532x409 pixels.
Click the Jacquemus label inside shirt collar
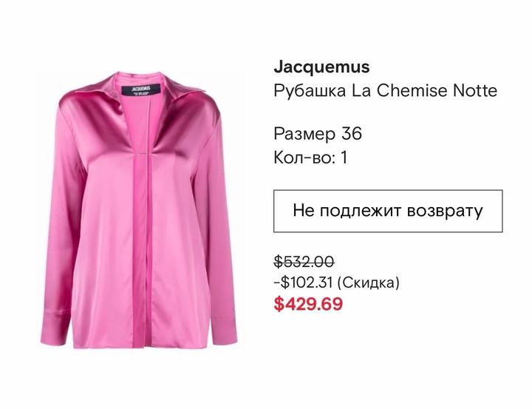click(x=141, y=89)
